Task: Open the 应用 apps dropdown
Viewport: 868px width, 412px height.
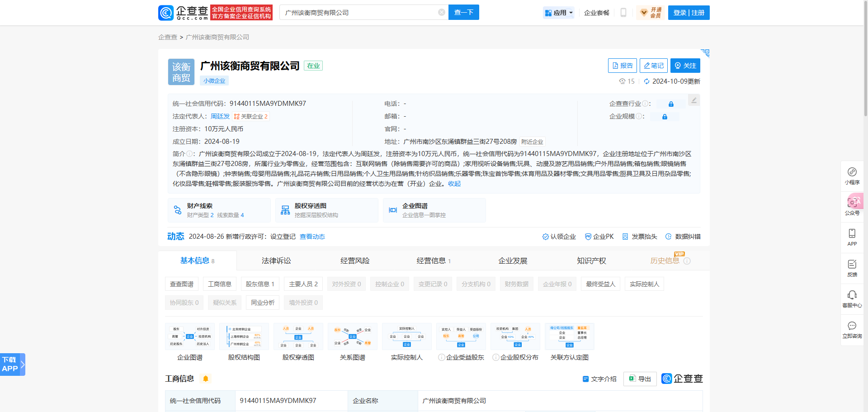Action: click(559, 12)
